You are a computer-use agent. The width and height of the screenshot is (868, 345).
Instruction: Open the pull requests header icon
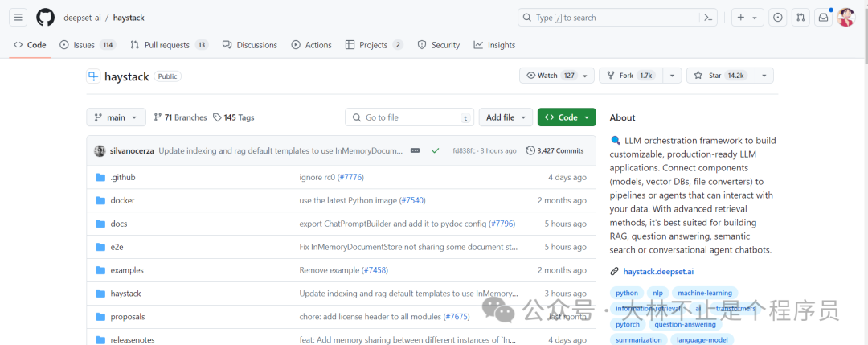point(800,17)
